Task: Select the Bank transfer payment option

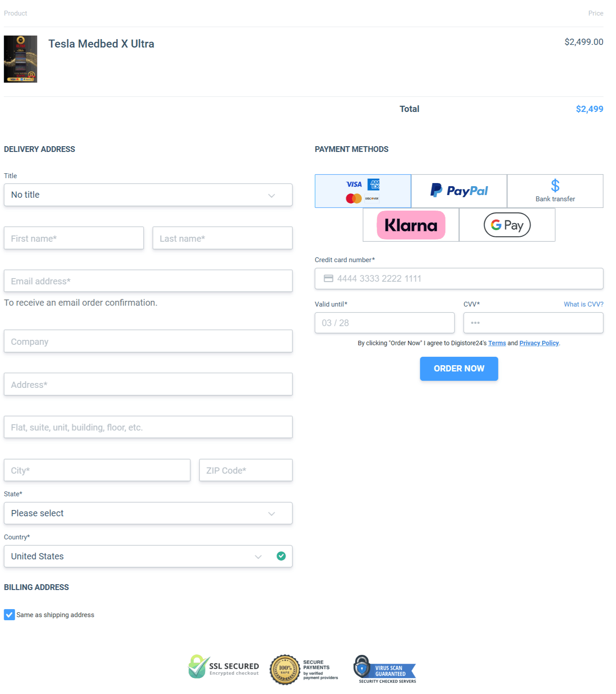Action: (554, 191)
